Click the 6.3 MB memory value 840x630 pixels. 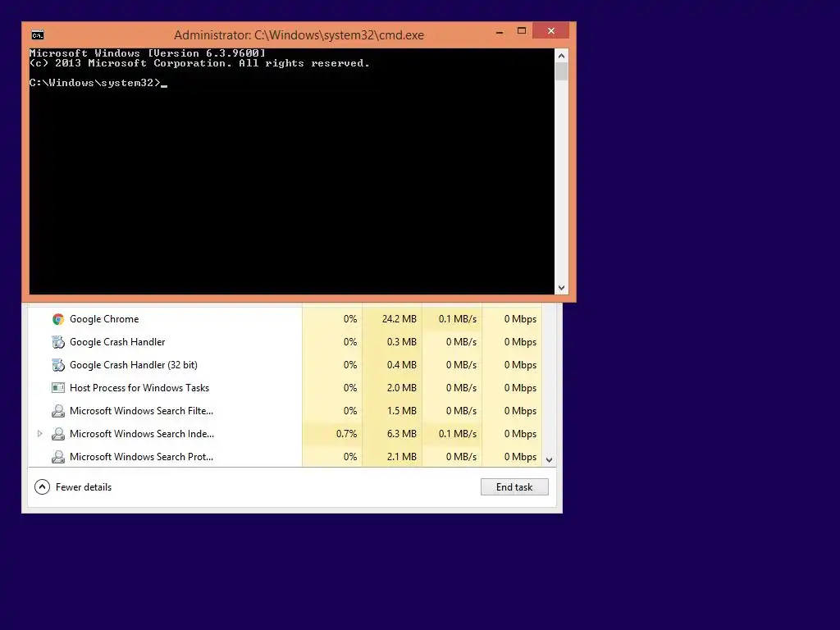402,434
